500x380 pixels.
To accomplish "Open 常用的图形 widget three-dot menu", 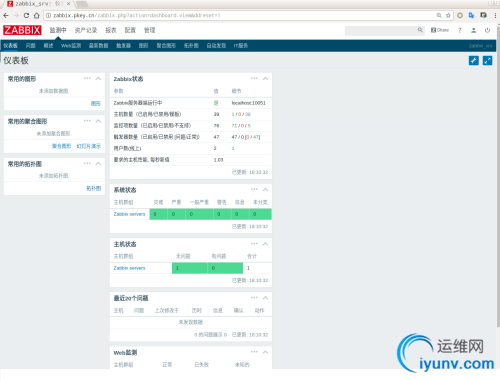I will [87, 78].
